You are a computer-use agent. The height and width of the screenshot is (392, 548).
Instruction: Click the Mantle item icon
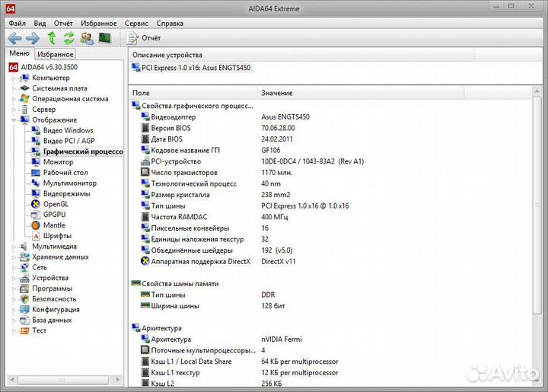click(x=36, y=225)
